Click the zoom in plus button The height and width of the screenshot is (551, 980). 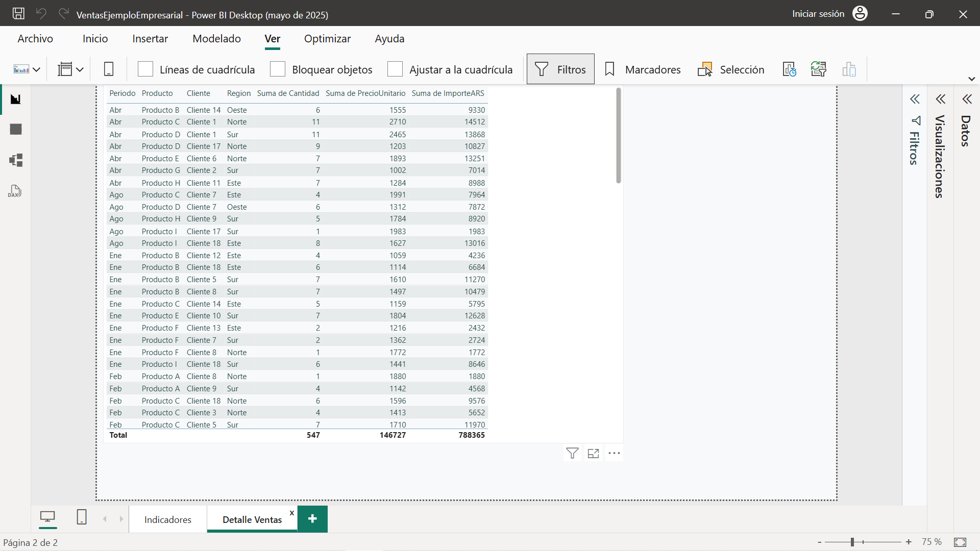[x=909, y=542]
